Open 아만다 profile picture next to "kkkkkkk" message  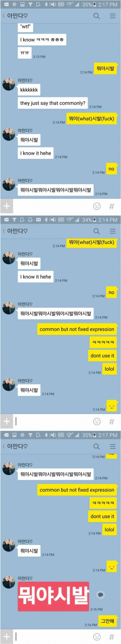coord(8,84)
